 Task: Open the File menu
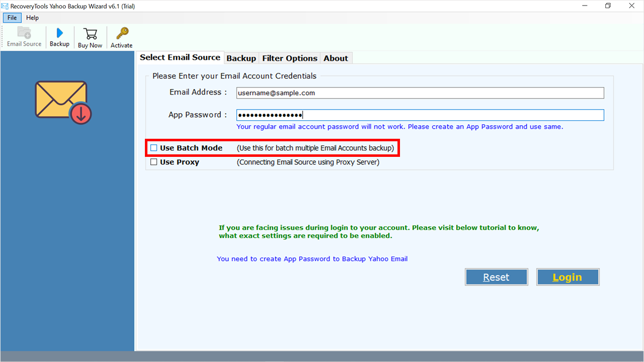coord(12,18)
